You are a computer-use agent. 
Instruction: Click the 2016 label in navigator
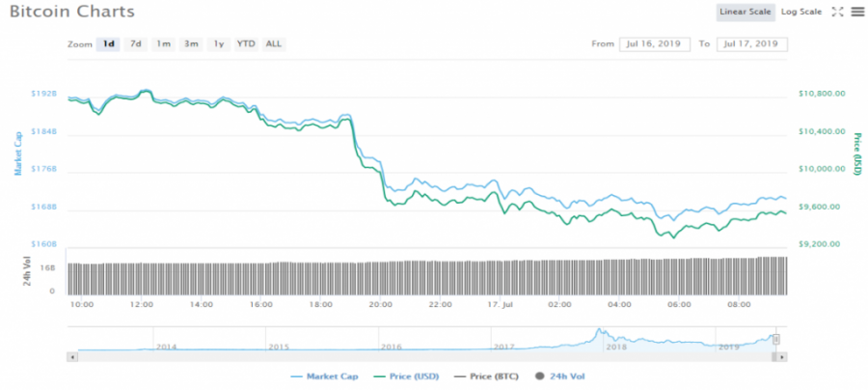click(391, 347)
